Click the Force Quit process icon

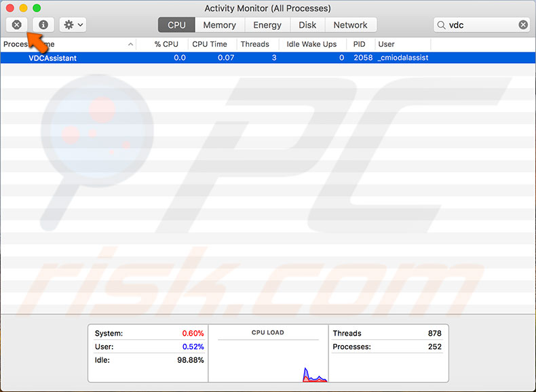16,24
